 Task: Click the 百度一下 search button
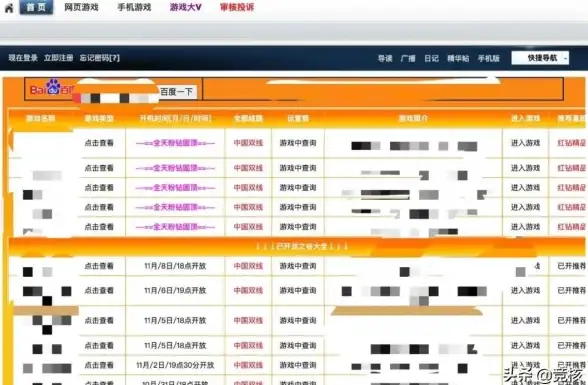pyautogui.click(x=176, y=92)
